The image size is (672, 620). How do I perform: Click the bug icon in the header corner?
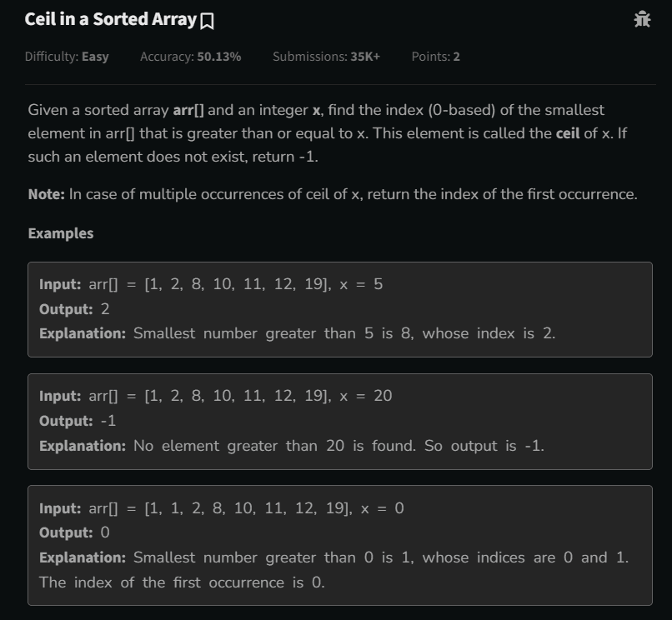click(642, 18)
